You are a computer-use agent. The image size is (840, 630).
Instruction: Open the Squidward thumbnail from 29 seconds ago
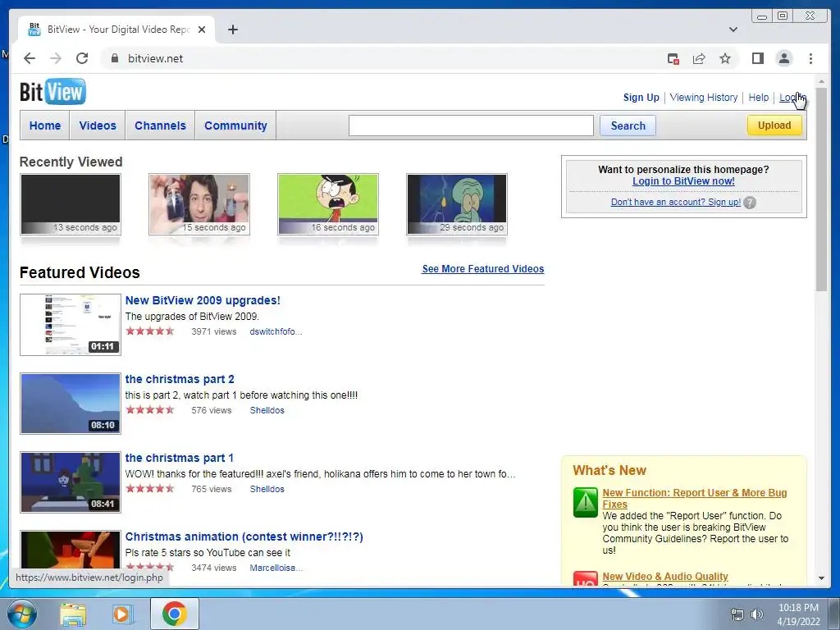456,204
